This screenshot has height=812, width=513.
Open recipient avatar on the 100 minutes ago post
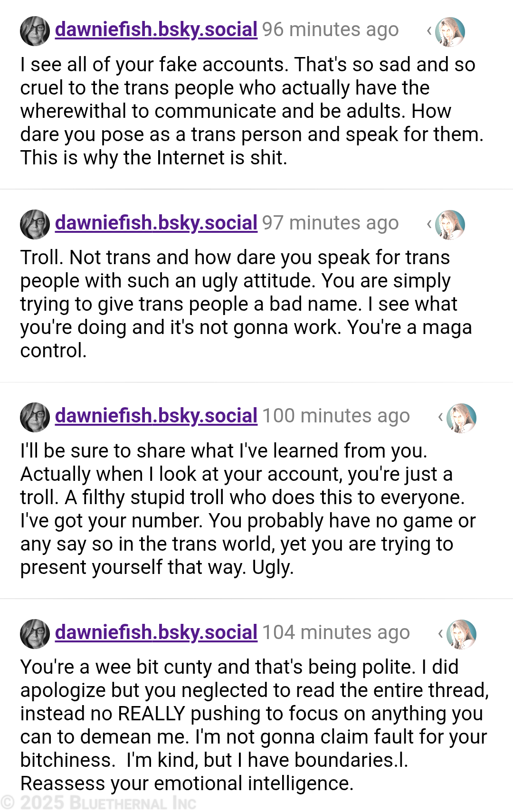(461, 418)
